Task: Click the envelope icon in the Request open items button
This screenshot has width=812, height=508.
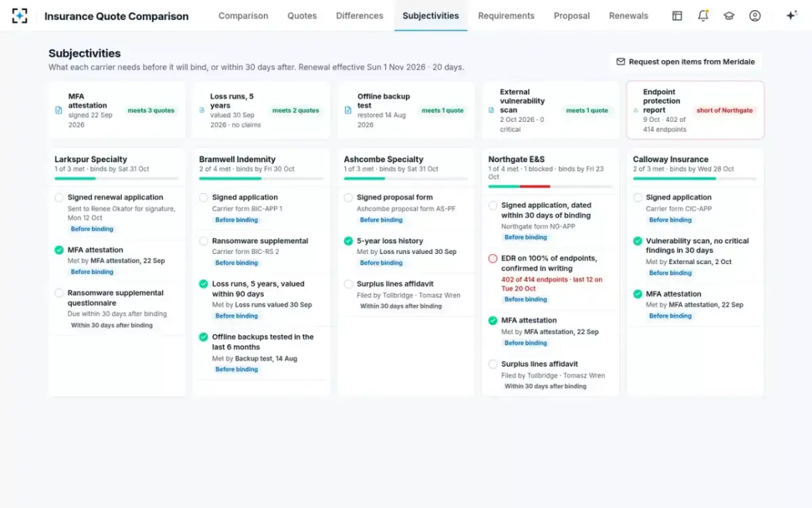Action: point(621,62)
